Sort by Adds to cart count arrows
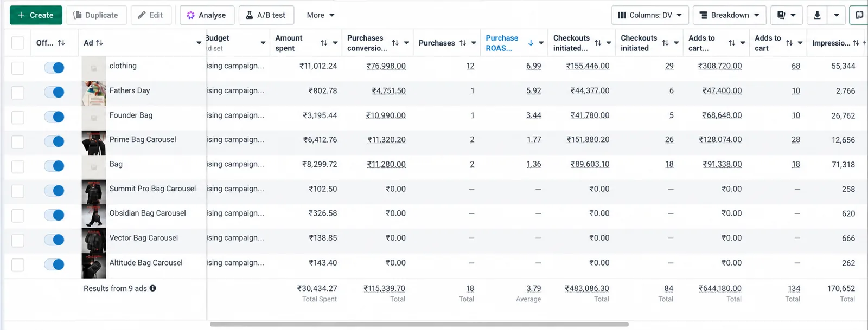 click(x=789, y=43)
